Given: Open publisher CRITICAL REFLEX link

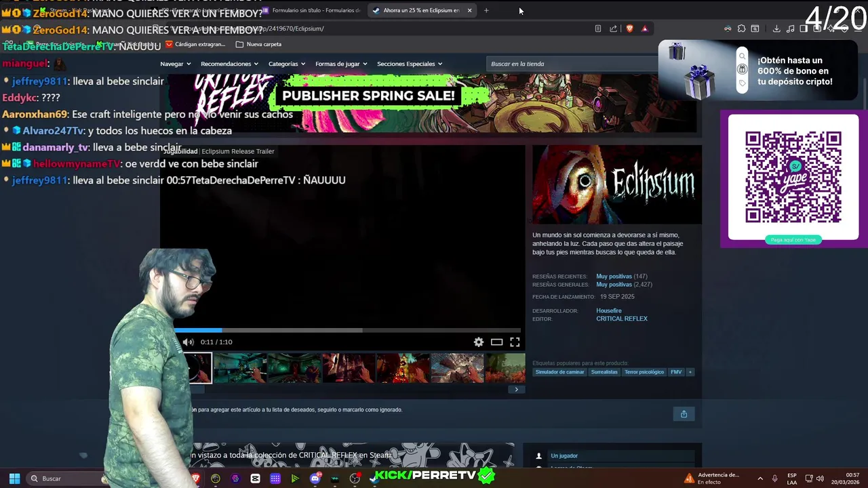Looking at the screenshot, I should pos(622,319).
